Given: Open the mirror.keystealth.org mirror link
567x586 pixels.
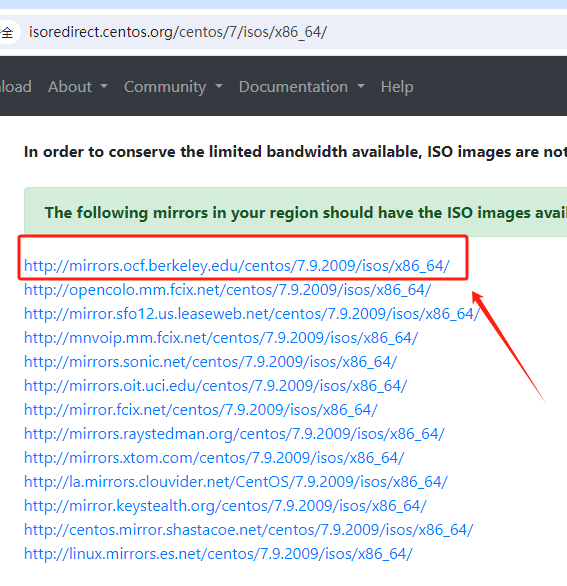Looking at the screenshot, I should click(225, 506).
